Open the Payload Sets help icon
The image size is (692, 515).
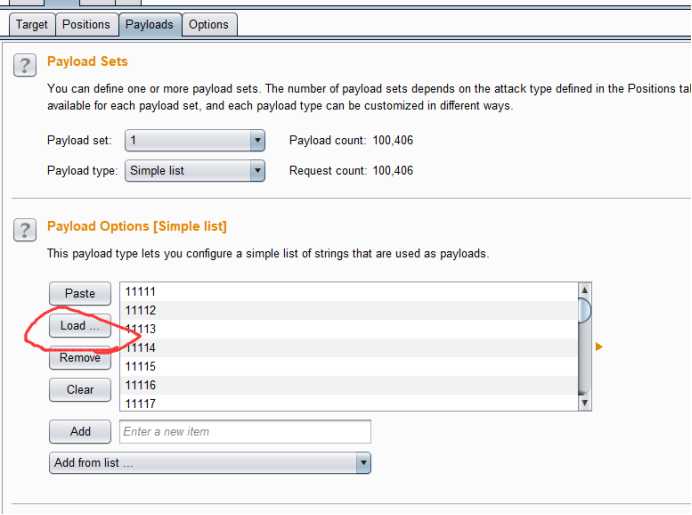point(25,65)
